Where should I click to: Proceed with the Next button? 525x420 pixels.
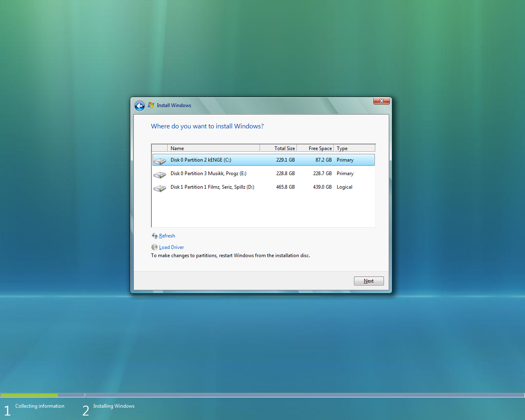[369, 281]
